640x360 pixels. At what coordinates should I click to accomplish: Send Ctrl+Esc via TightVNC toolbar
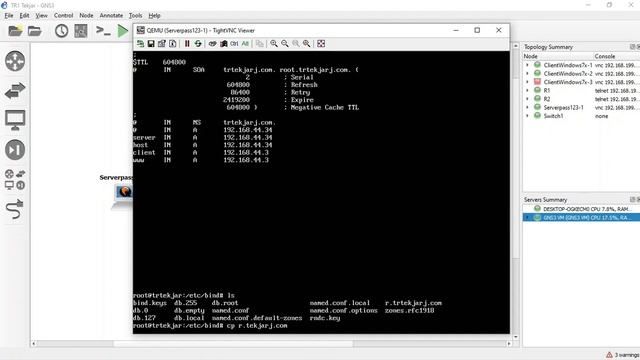[224, 44]
